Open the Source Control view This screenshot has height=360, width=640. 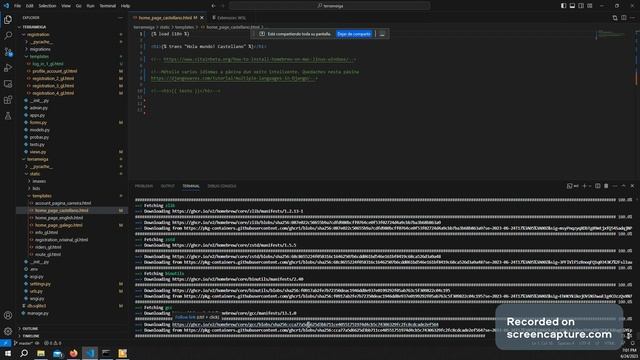(x=8, y=52)
